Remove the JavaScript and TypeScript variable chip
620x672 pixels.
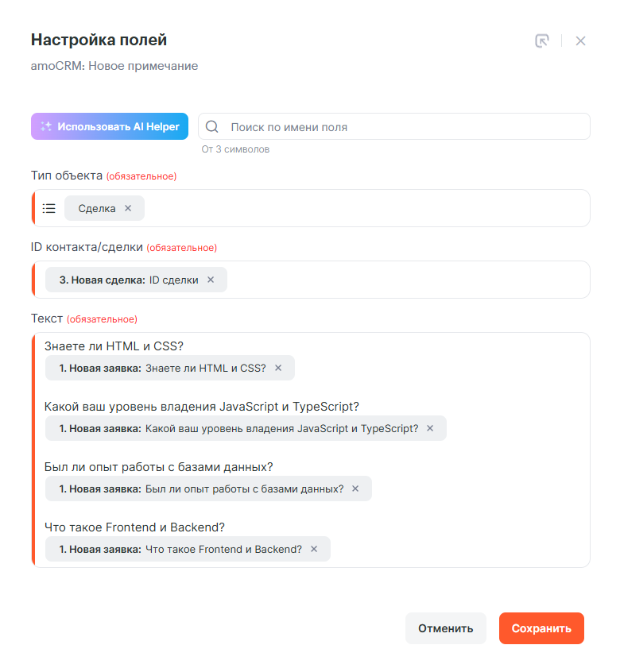[x=430, y=428]
